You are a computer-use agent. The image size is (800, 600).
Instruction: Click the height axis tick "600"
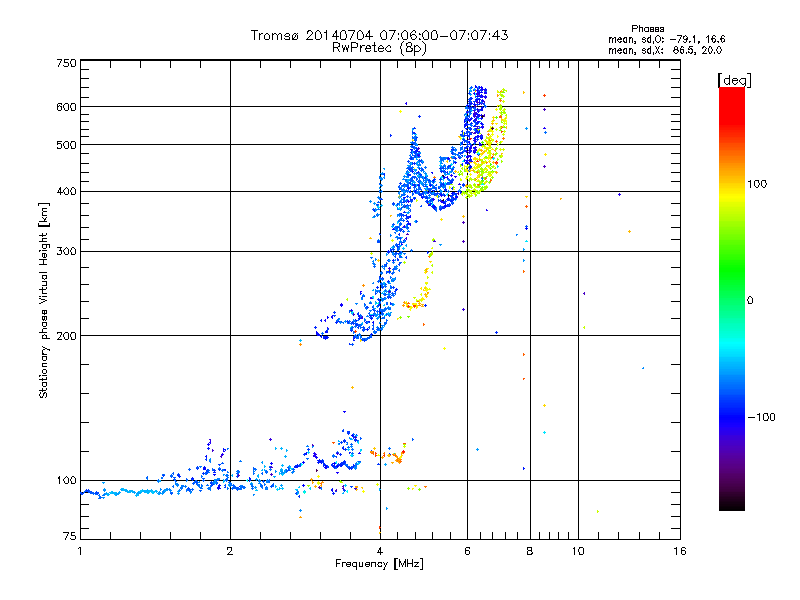66,107
